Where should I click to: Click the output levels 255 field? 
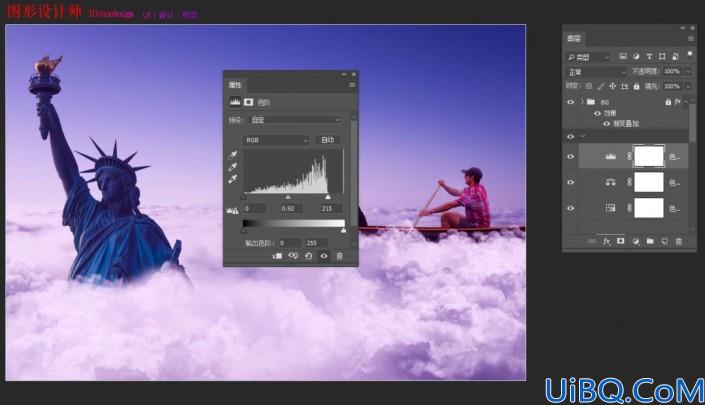point(316,243)
